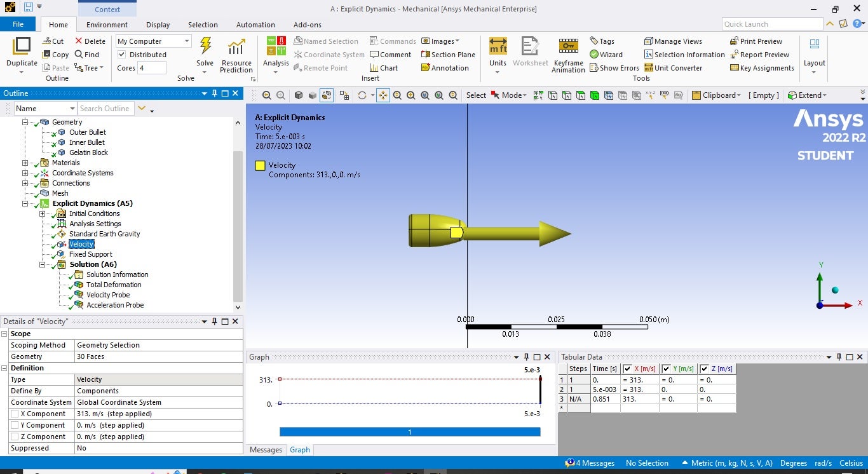868x474 pixels.
Task: Switch to the Environment ribbon tab
Action: tap(107, 25)
